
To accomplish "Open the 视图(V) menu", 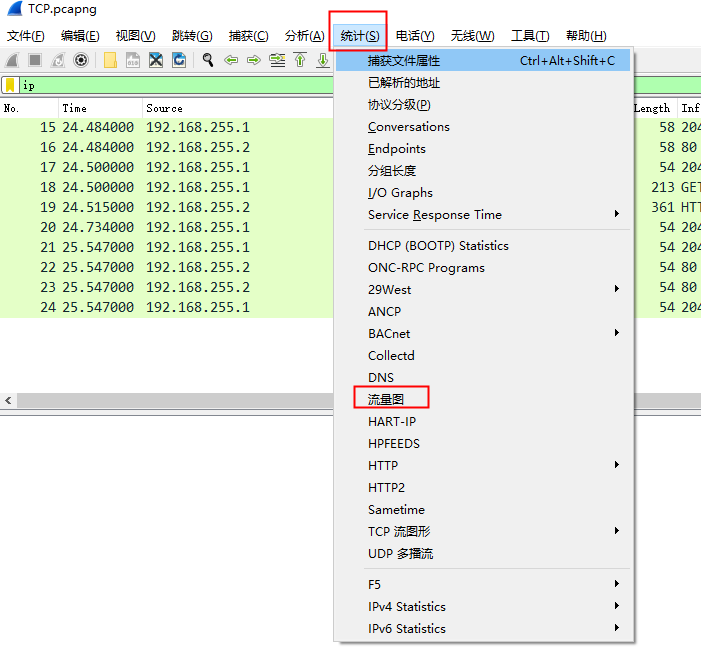I will 135,35.
